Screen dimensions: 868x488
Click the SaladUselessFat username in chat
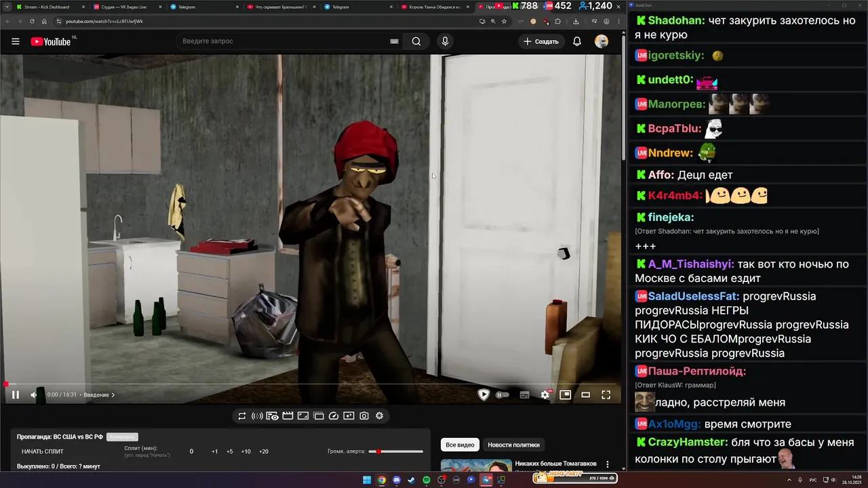point(693,296)
